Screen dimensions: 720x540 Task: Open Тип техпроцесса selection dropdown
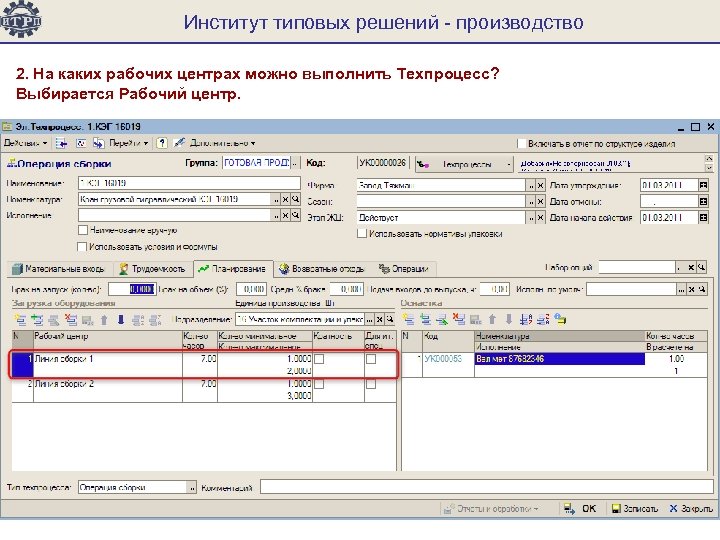(192, 488)
